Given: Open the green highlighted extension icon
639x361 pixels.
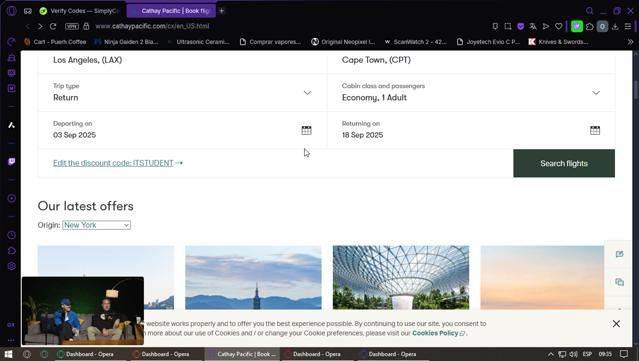Looking at the screenshot, I should click(x=577, y=26).
